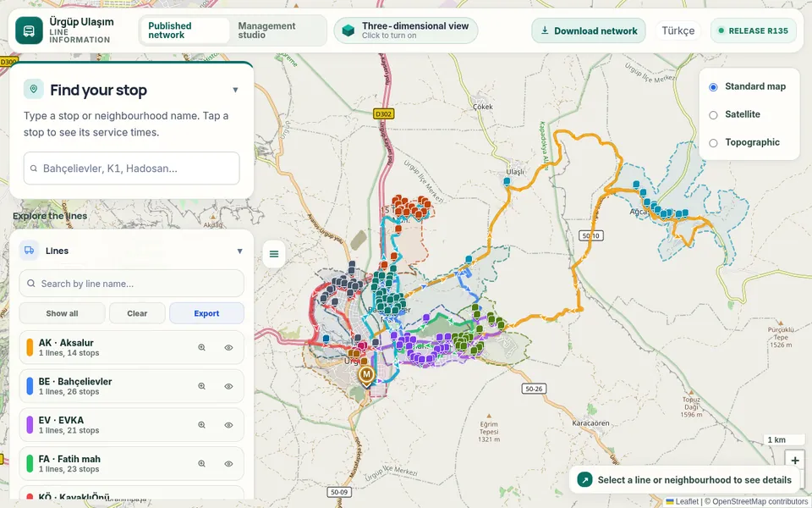Viewport: 812px width, 508px height.
Task: Click the orange AK Aksalur color swatch
Action: pos(30,347)
